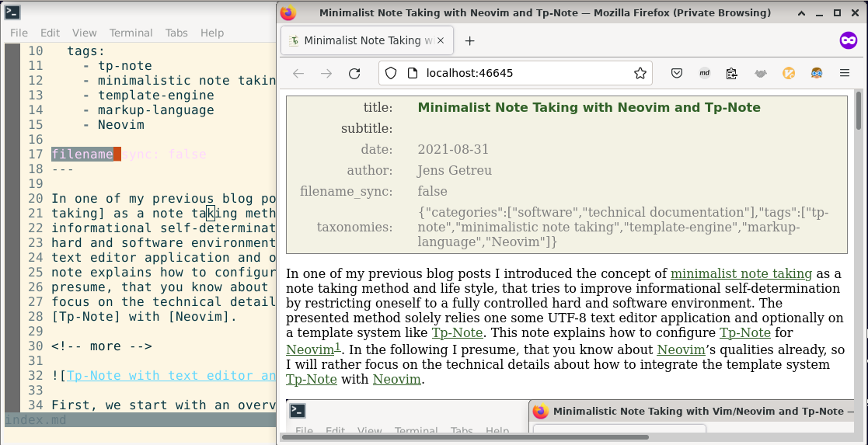This screenshot has height=445, width=868.
Task: Reload the page in Firefox
Action: pos(354,73)
